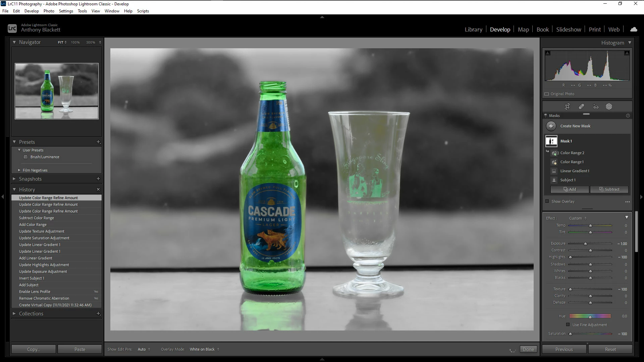The width and height of the screenshot is (644, 362).
Task: Open the cloud sync status icon
Action: (634, 29)
